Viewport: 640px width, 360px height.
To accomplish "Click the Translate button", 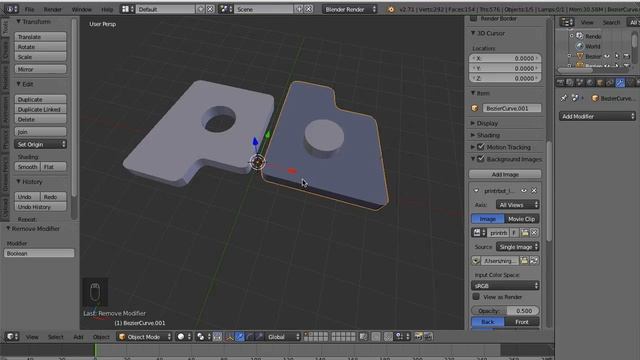I will click(x=40, y=37).
